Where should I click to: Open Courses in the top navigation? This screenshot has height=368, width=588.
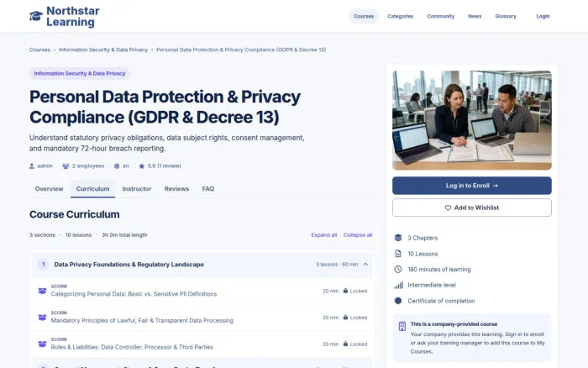364,17
